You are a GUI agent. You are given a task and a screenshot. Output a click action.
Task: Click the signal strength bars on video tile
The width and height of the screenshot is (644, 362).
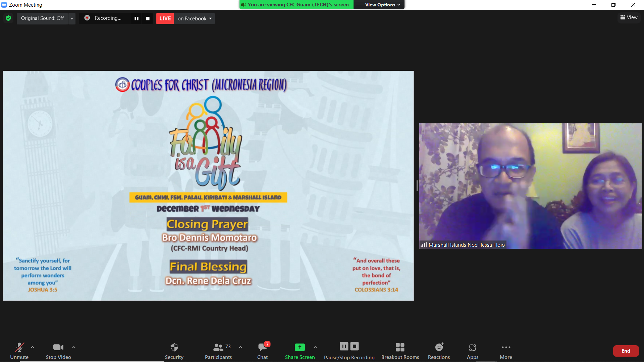pyautogui.click(x=424, y=245)
